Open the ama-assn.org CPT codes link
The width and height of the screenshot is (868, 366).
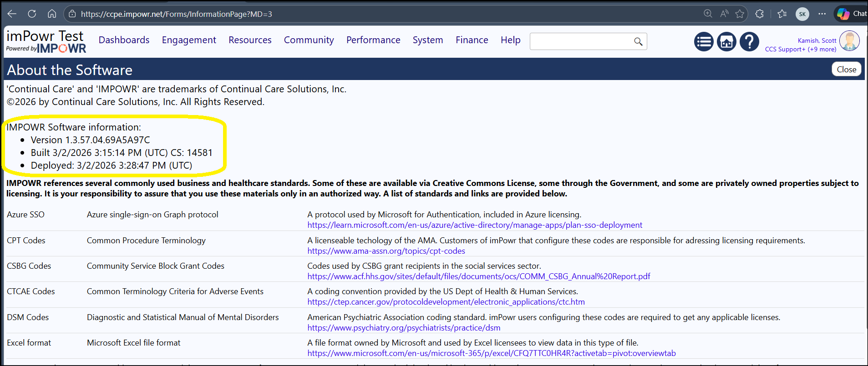click(386, 251)
